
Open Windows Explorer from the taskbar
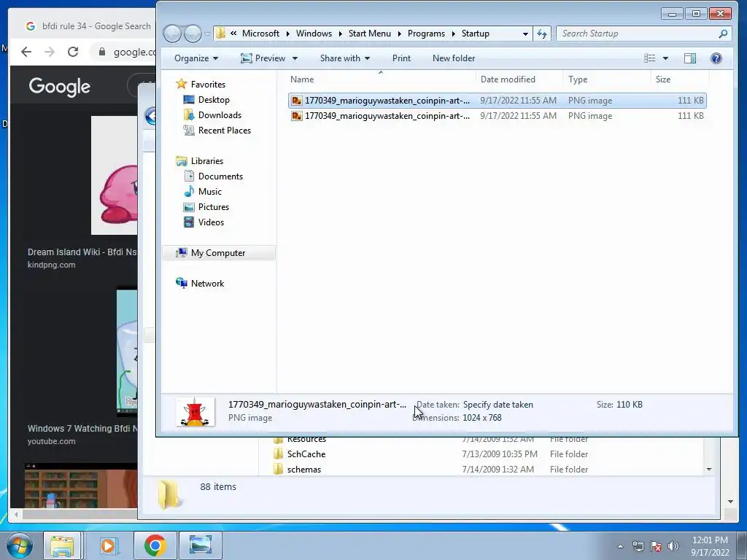tap(63, 545)
